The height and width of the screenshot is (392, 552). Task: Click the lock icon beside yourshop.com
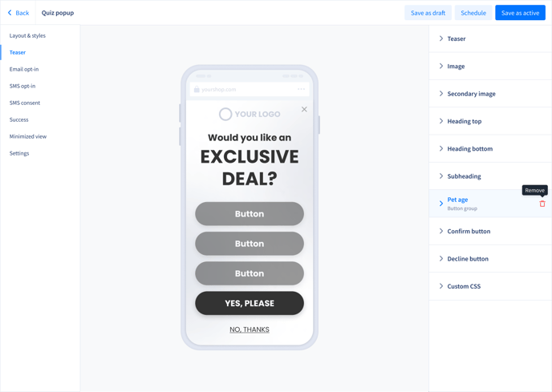click(197, 89)
